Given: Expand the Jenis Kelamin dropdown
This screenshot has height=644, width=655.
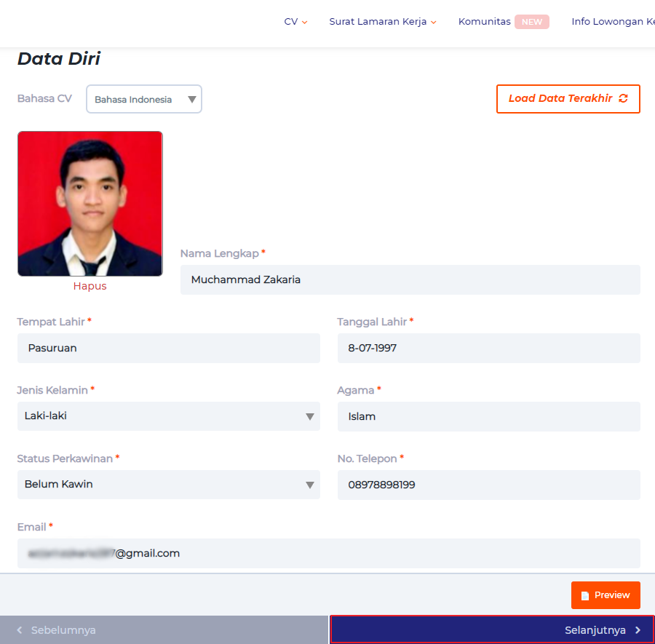Looking at the screenshot, I should coord(168,416).
